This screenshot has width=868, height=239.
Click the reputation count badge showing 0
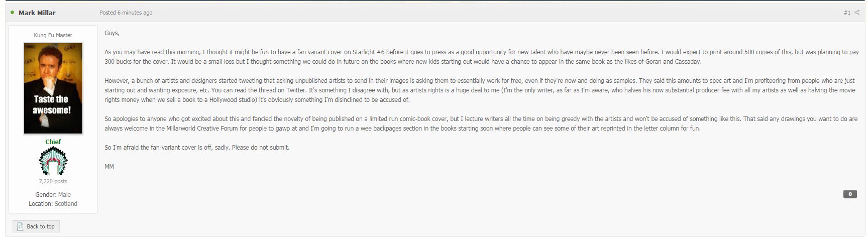click(x=850, y=194)
